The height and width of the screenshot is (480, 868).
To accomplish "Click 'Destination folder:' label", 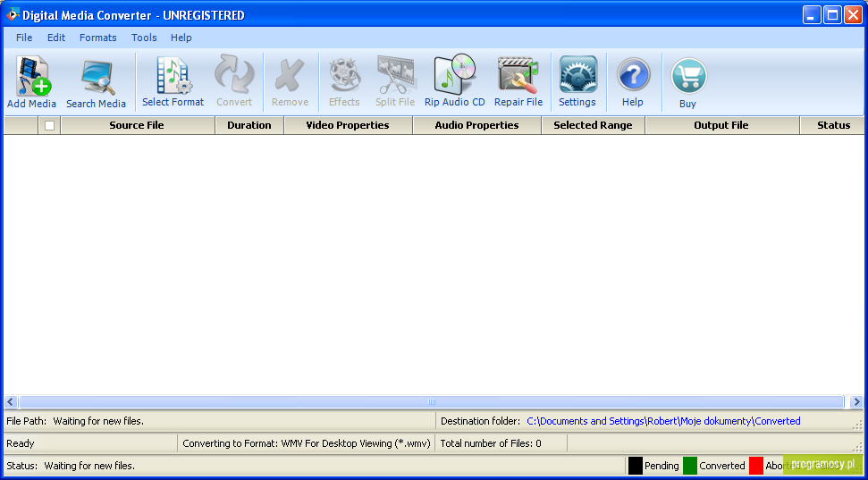I will 481,421.
